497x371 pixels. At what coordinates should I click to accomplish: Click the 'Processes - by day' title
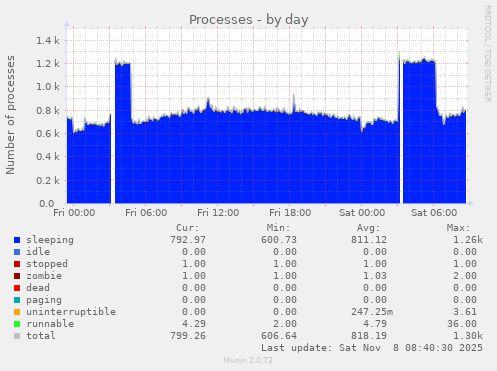click(249, 20)
